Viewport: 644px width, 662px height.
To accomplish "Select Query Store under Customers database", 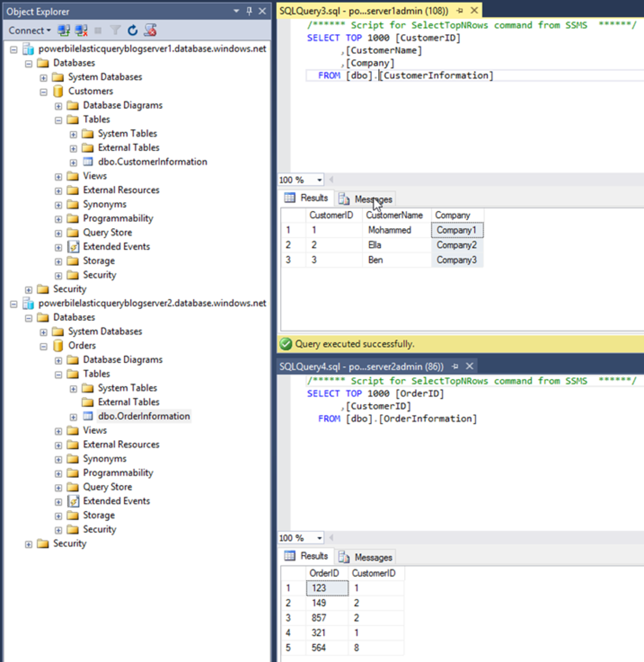I will (107, 233).
